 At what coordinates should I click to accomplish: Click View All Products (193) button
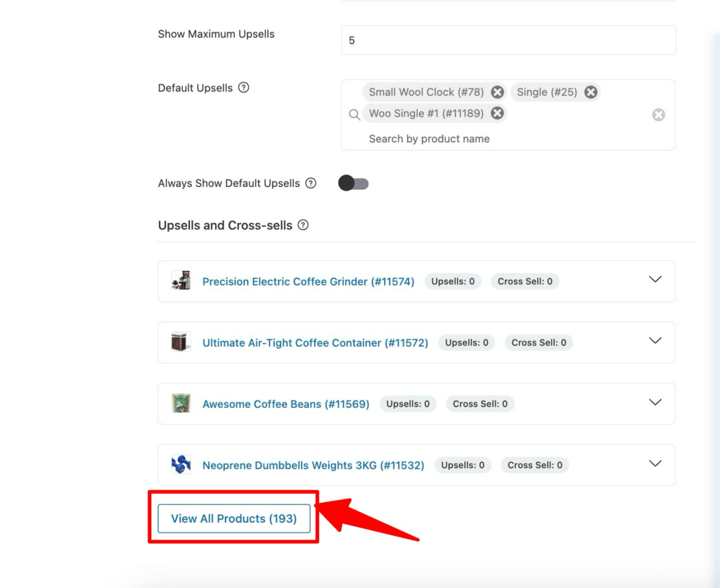(233, 518)
